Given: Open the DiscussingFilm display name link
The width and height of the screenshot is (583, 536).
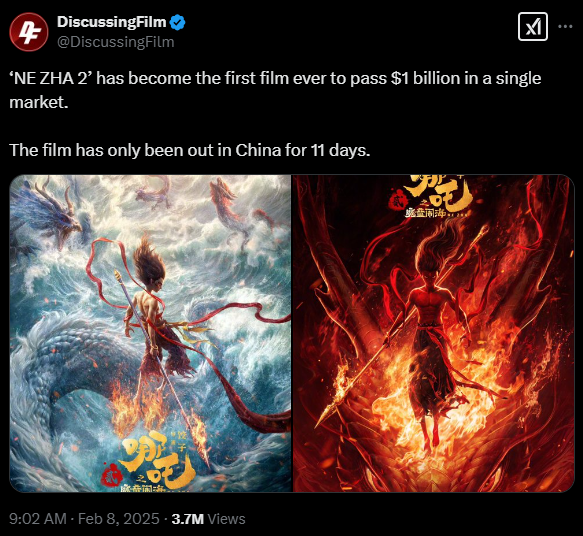Looking at the screenshot, I should point(112,22).
